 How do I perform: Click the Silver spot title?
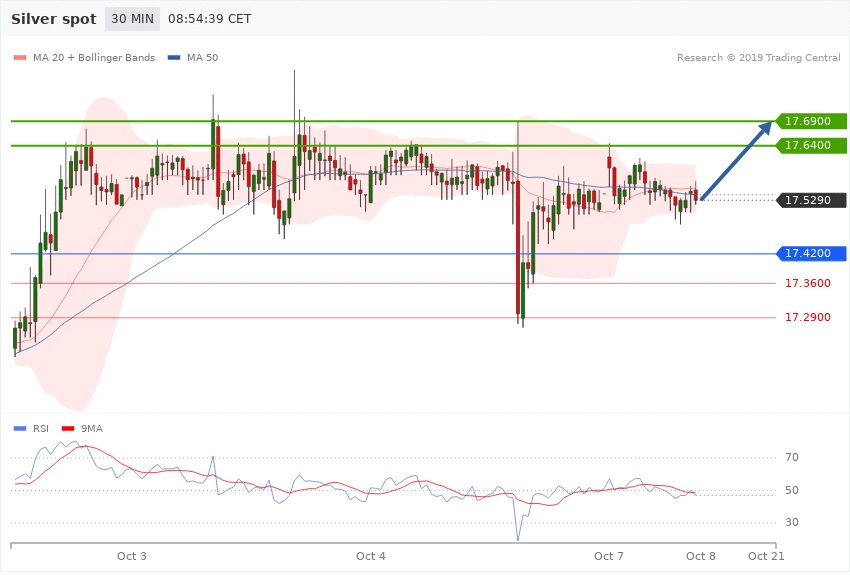tap(55, 19)
